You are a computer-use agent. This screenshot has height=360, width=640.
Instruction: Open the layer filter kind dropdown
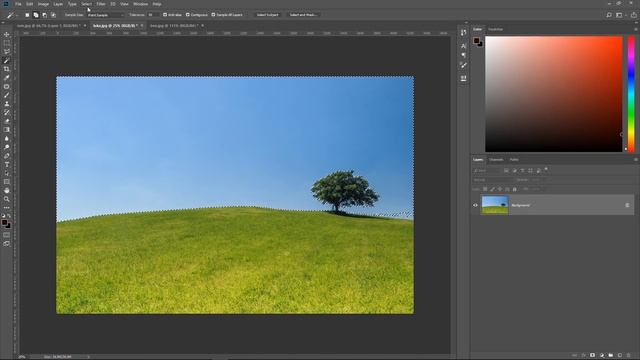(x=487, y=171)
